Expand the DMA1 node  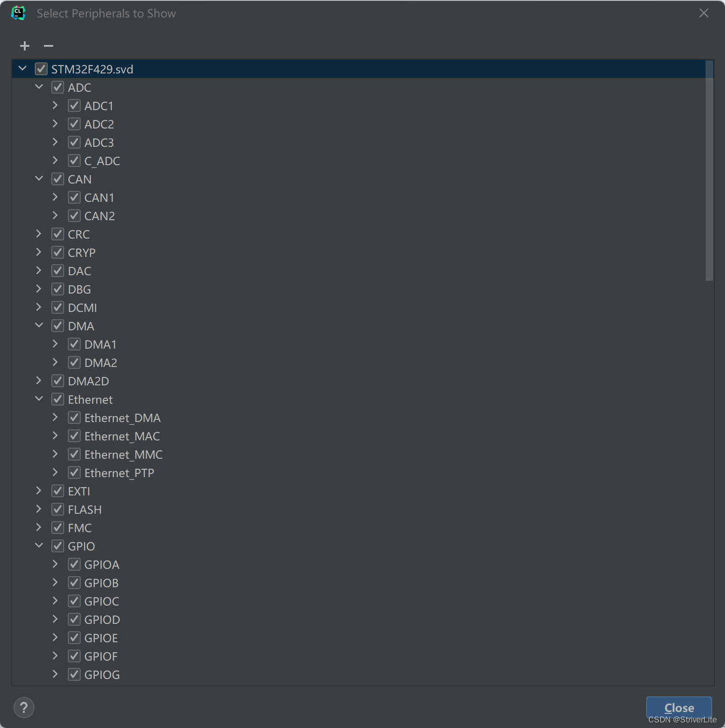pyautogui.click(x=55, y=344)
